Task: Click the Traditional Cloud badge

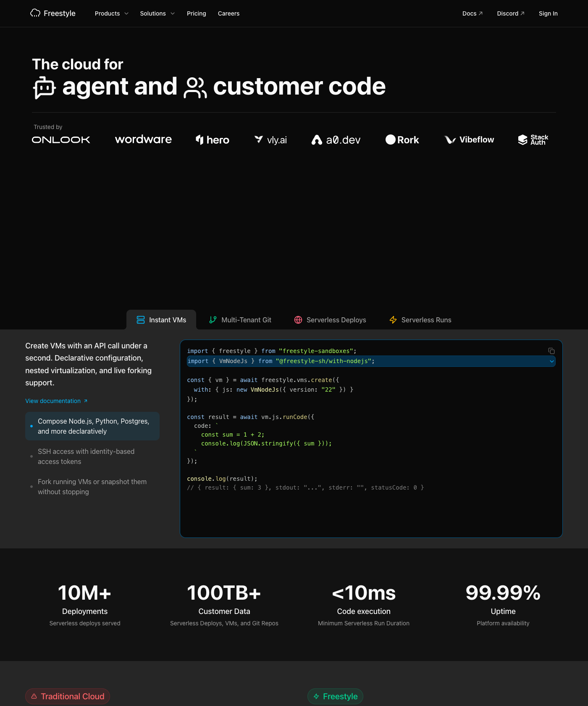Action: tap(68, 696)
